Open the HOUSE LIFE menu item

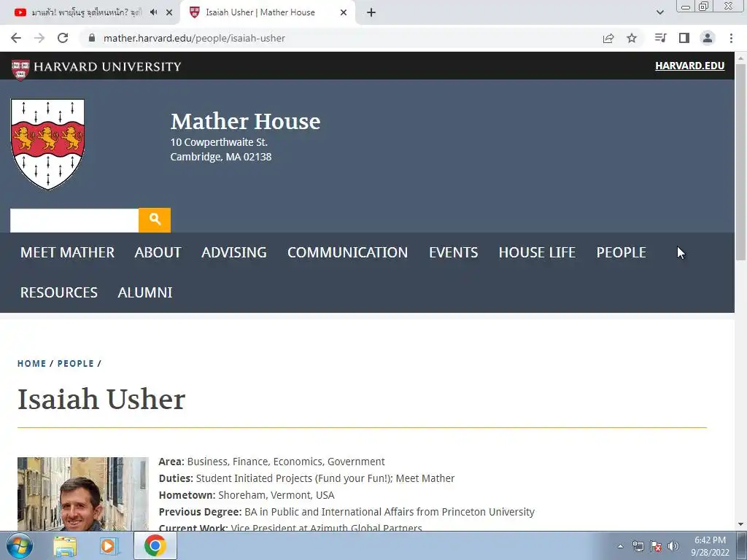(x=537, y=252)
